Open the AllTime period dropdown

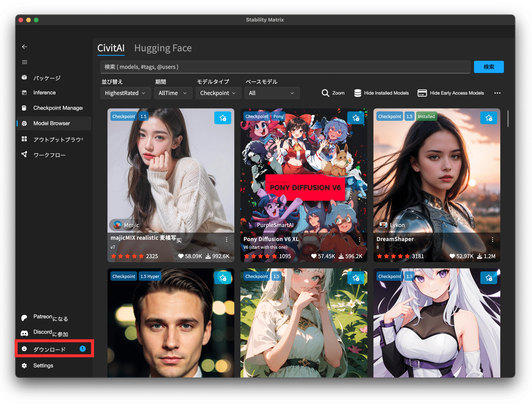click(x=173, y=93)
